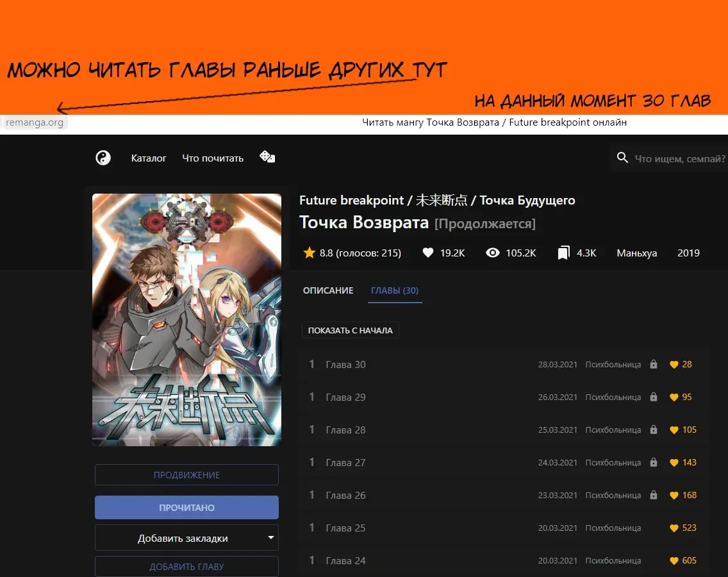Screen dimensions: 728x577
Task: Open chapter Глава 25
Action: pos(345,528)
